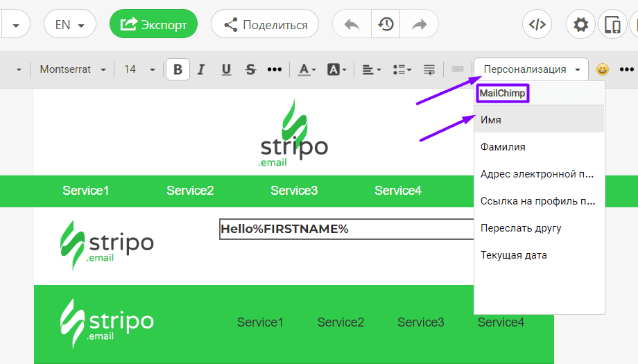Insert emoji using smiley icon
Image resolution: width=638 pixels, height=364 pixels.
point(603,69)
